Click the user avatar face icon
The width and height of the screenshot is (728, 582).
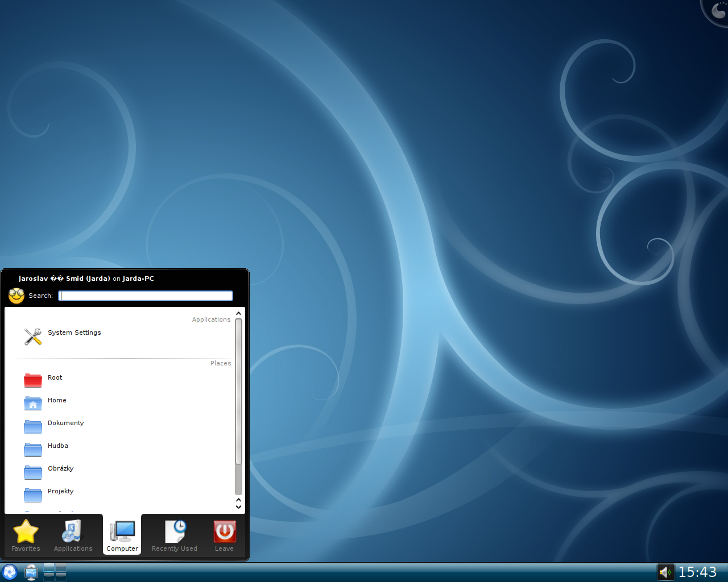[16, 296]
